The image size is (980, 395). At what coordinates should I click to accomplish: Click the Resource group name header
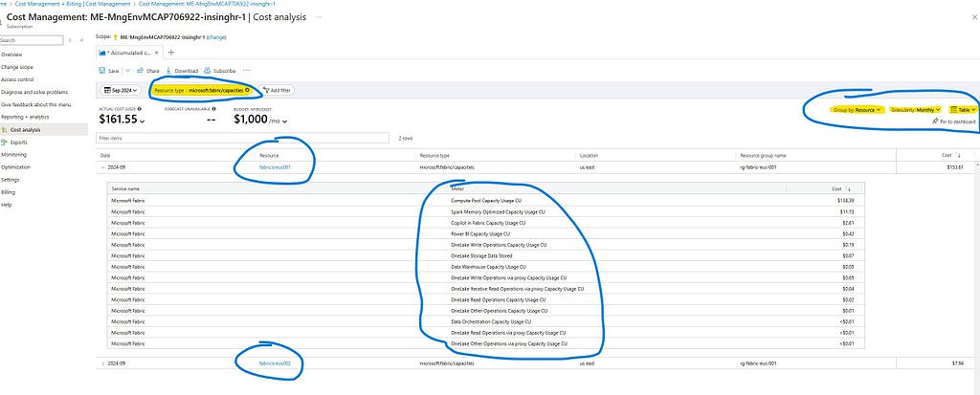tap(763, 155)
